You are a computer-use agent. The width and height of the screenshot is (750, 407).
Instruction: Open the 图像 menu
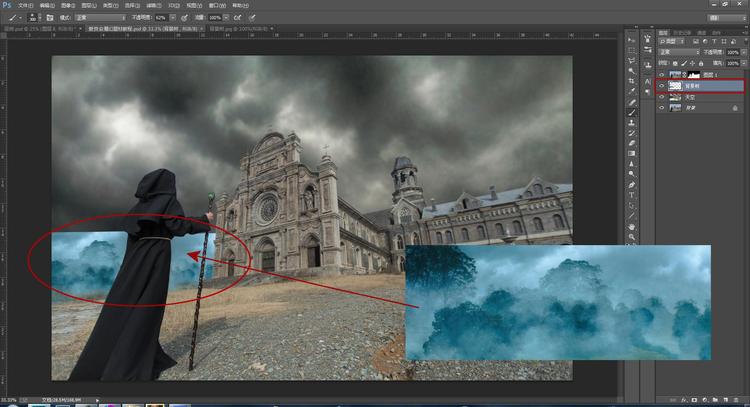click(x=68, y=6)
